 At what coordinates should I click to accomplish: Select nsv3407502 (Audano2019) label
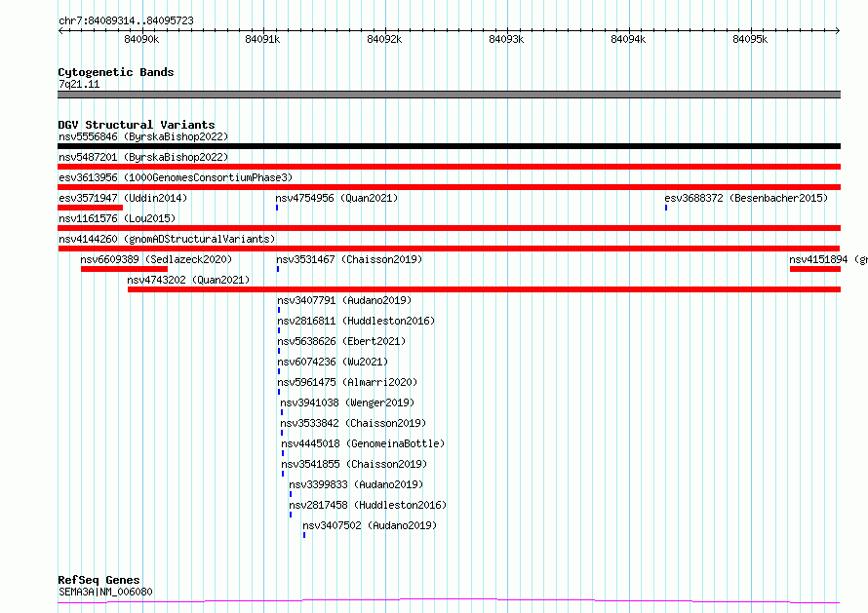pos(370,525)
